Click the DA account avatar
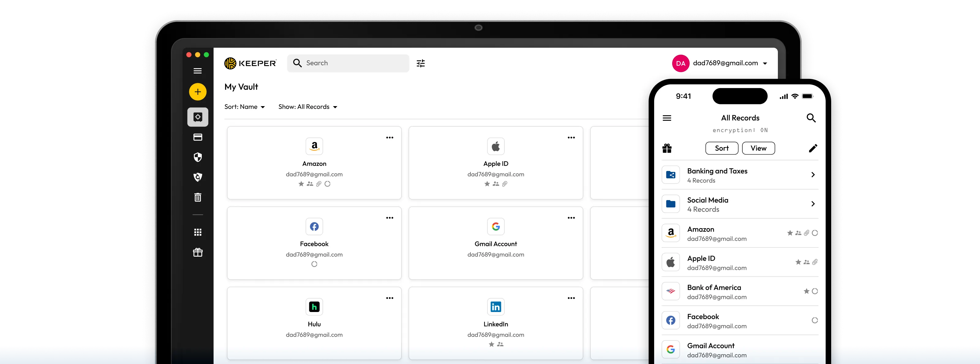 click(680, 63)
